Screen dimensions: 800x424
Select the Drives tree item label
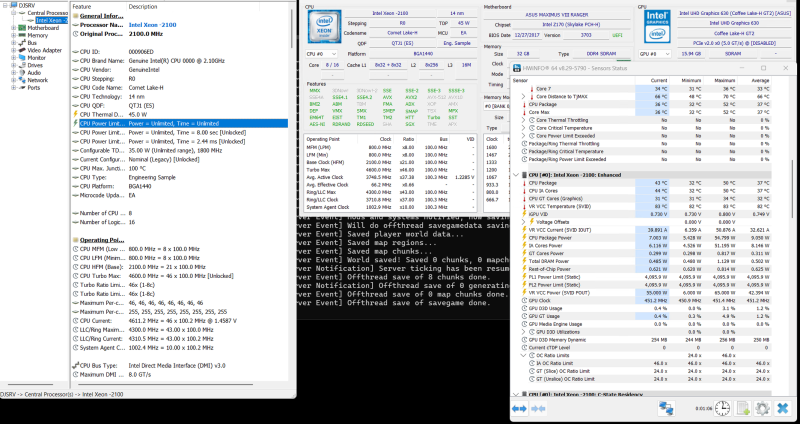(36, 65)
